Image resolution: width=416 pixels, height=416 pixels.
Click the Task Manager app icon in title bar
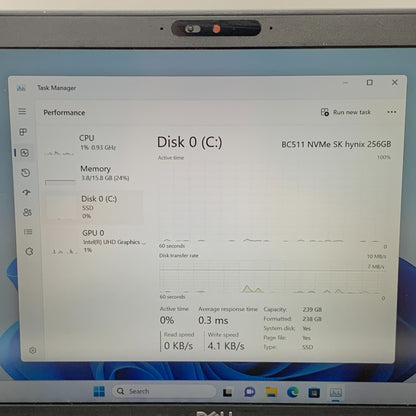(21, 88)
